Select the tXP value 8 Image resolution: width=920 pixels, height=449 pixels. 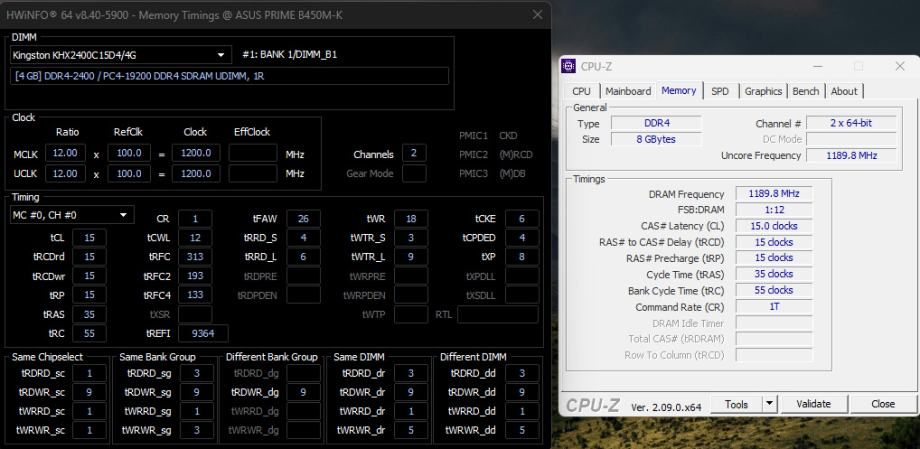pyautogui.click(x=522, y=257)
